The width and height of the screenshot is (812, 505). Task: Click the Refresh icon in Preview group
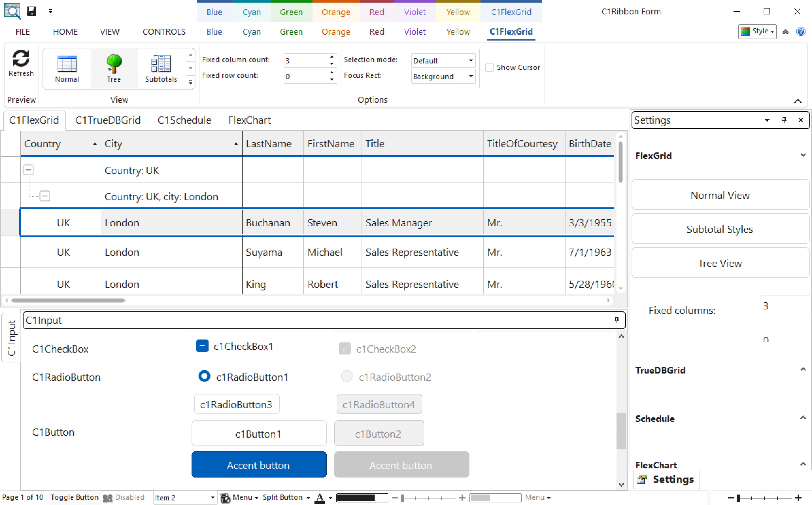(21, 59)
